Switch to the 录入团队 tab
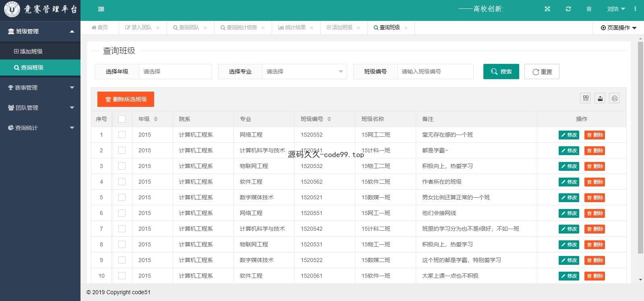This screenshot has width=644, height=301. point(138,28)
